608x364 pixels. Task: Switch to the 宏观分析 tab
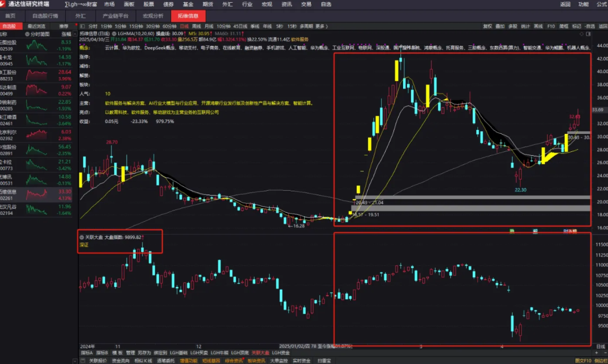(x=153, y=16)
